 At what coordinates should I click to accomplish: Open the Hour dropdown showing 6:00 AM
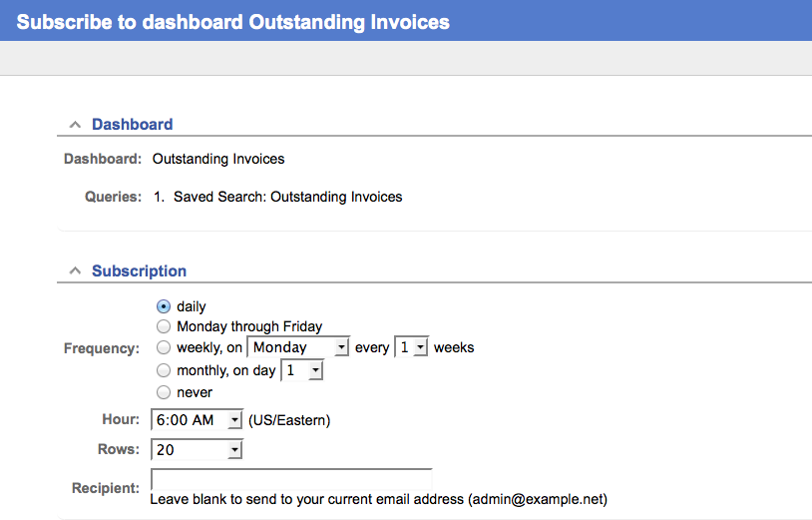[x=197, y=420]
